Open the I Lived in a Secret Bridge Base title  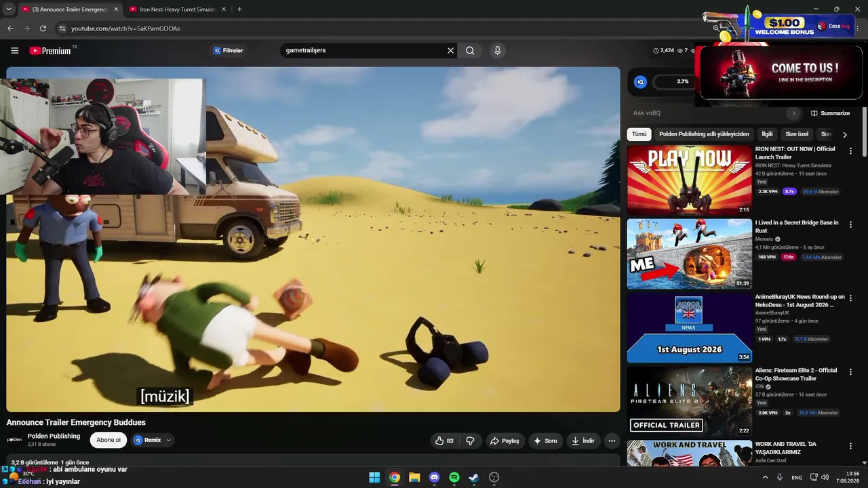797,226
